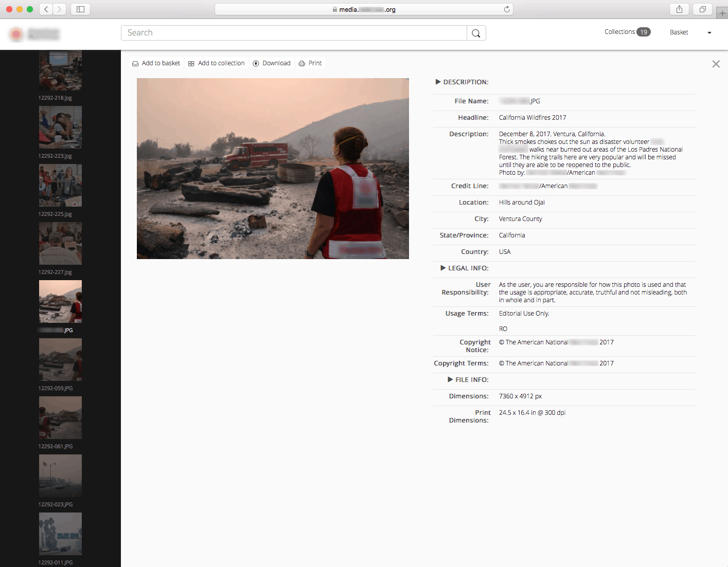Reload the page in Safari
Image resolution: width=728 pixels, height=567 pixels.
point(507,9)
